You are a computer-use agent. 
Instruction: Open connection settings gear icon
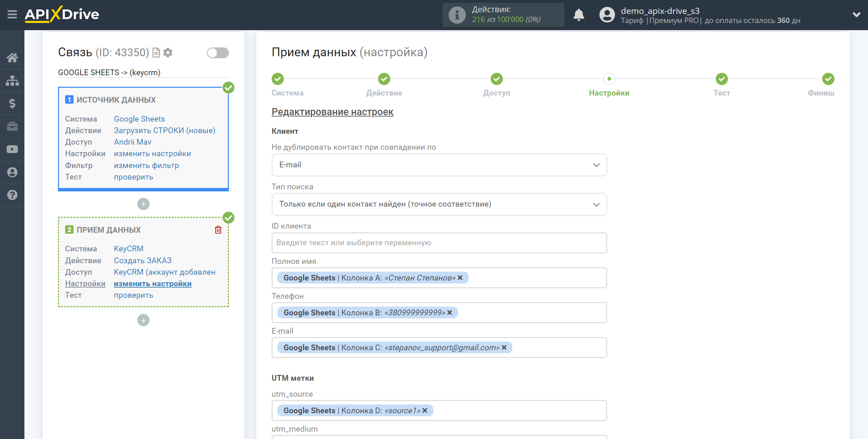pos(168,53)
